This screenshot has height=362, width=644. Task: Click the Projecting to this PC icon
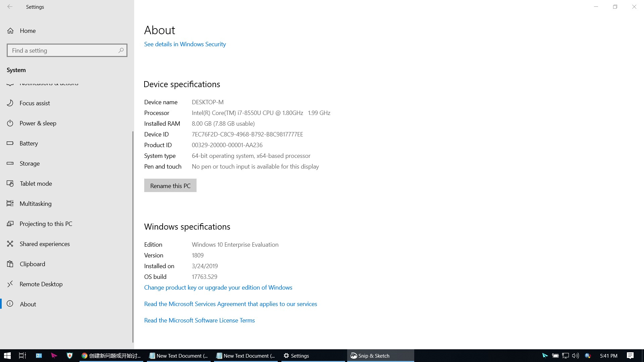10,224
